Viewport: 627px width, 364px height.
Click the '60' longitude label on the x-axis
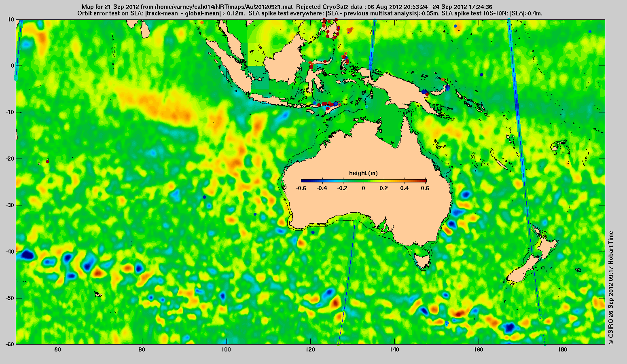click(57, 350)
